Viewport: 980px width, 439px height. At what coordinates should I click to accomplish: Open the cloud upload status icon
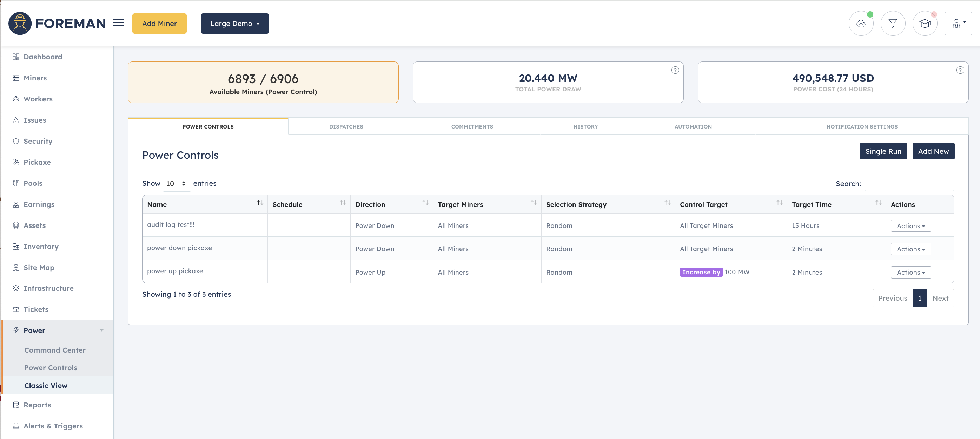tap(861, 24)
